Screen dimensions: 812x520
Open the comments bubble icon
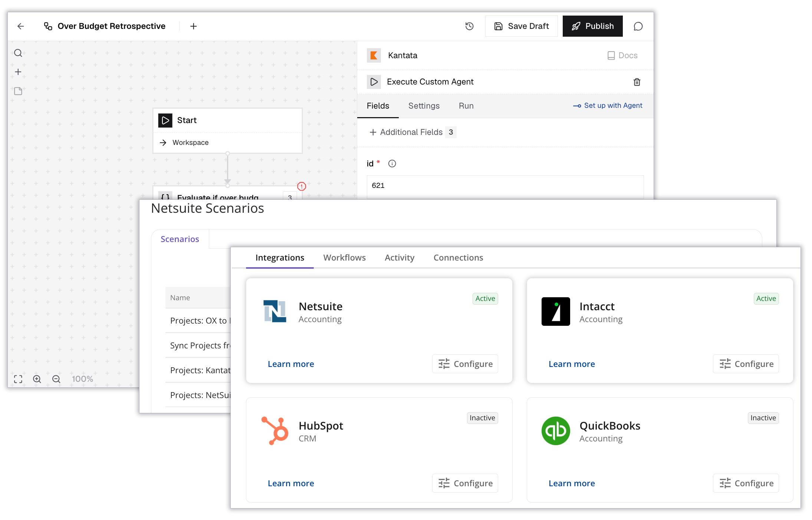pos(638,26)
